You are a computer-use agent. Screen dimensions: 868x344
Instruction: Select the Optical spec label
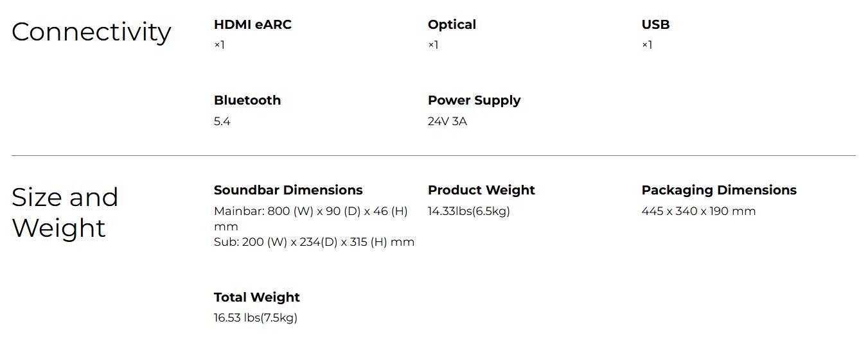[452, 24]
